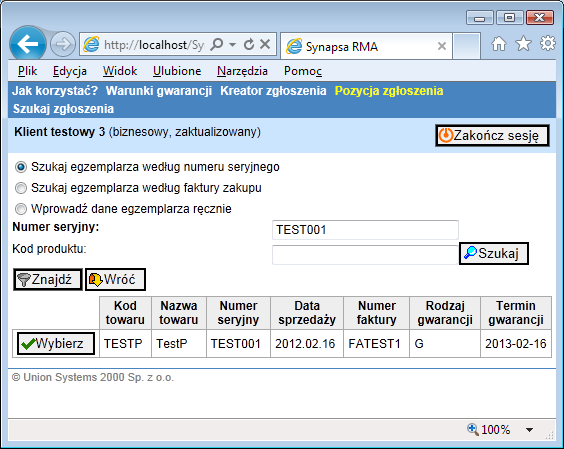The height and width of the screenshot is (449, 564).
Task: Click the Kod towaru column header
Action: 125,313
